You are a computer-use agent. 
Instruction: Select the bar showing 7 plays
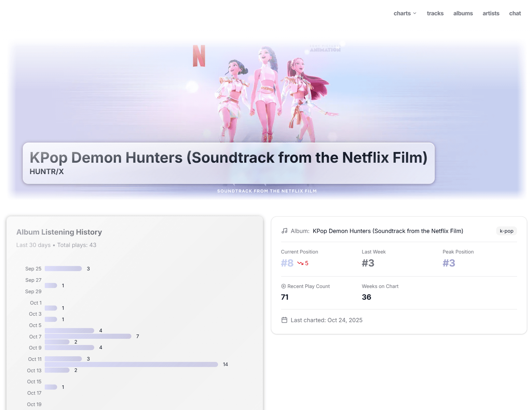pos(88,336)
